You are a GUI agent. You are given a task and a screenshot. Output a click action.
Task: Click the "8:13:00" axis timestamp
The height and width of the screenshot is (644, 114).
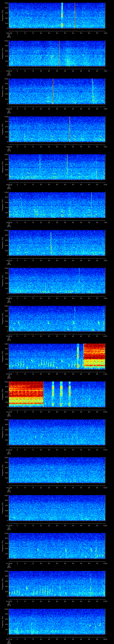click(x=9, y=487)
